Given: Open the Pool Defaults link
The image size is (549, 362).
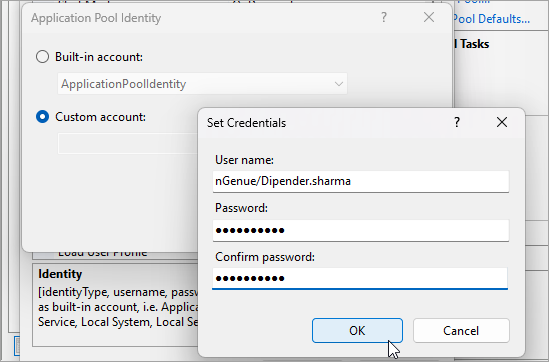Looking at the screenshot, I should click(x=491, y=19).
